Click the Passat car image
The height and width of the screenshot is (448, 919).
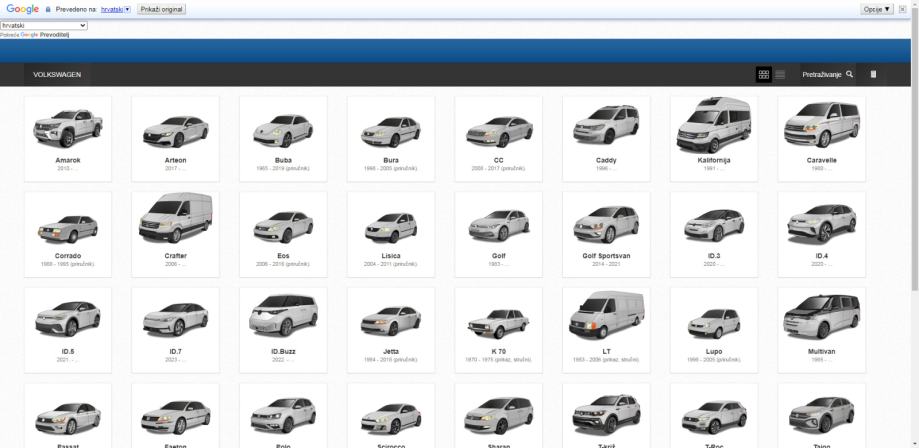tap(68, 418)
